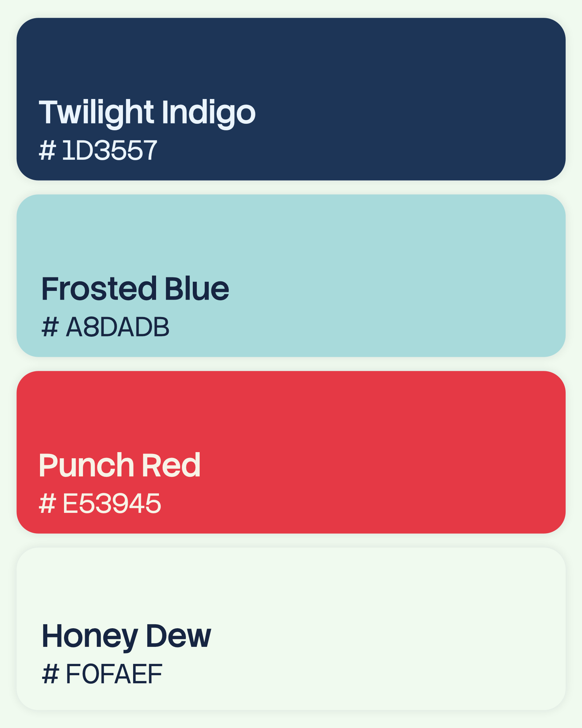Click the hex code # E53945
This screenshot has width=582, height=728.
[x=100, y=503]
